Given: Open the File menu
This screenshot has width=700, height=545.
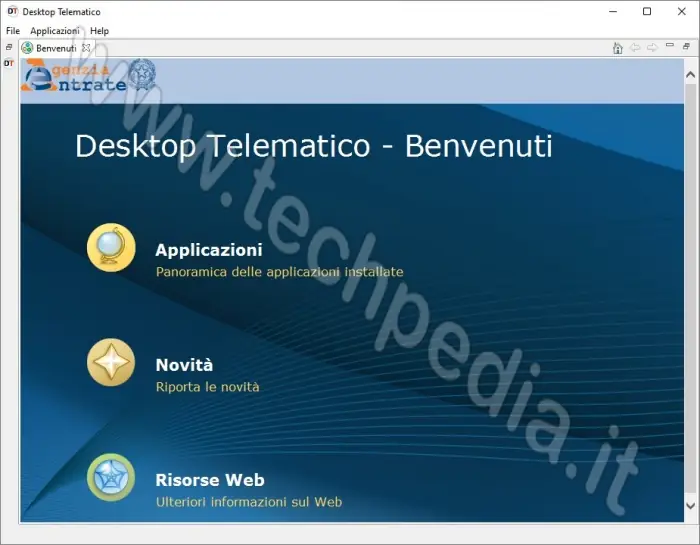Looking at the screenshot, I should [x=12, y=31].
